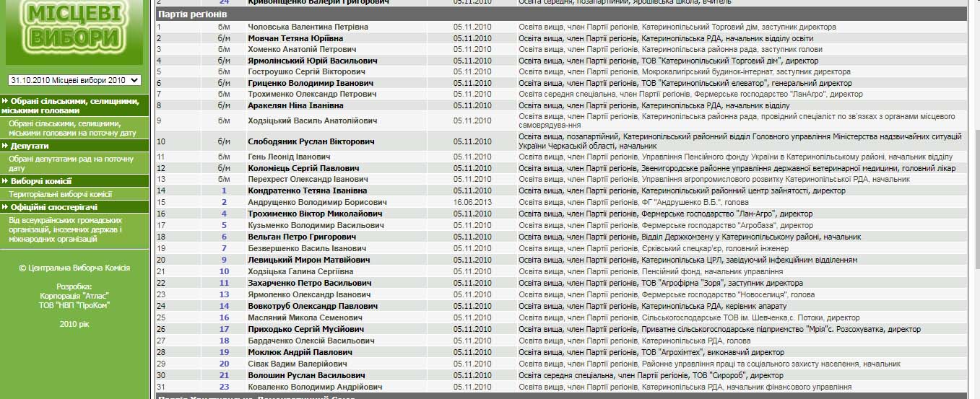The height and width of the screenshot is (399, 980).
Task: Click date 16.06.2013 in Андрущенко row
Action: pos(472,202)
